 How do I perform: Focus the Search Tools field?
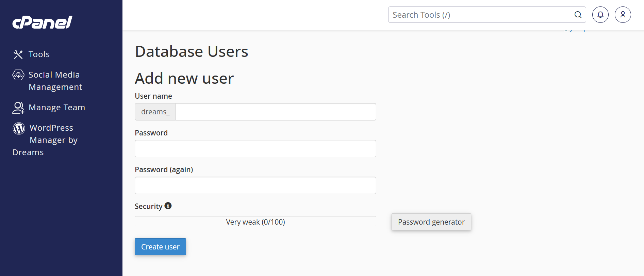pos(480,15)
